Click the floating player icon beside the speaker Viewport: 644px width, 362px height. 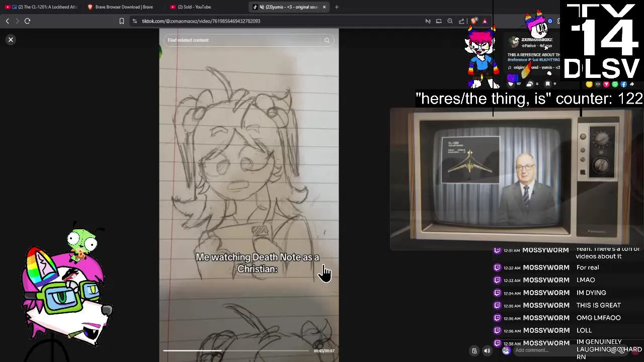tap(474, 351)
